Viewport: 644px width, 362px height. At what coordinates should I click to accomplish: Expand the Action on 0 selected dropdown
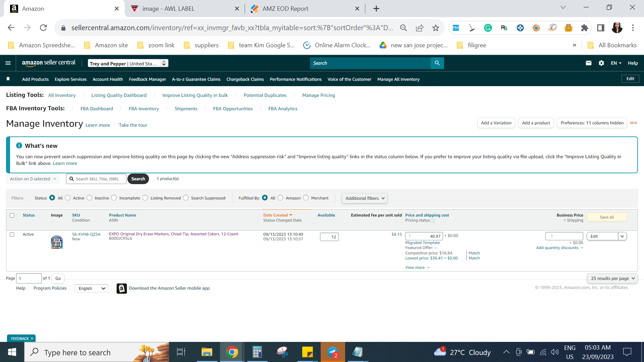point(33,179)
